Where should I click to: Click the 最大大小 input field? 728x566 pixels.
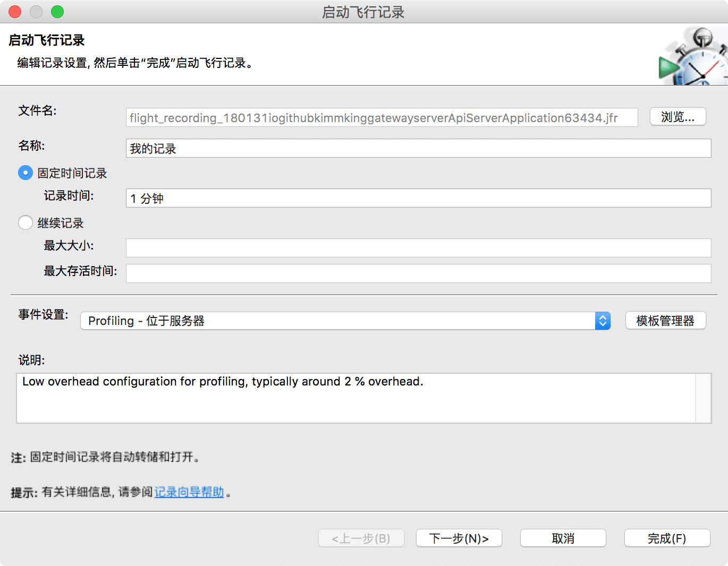click(418, 248)
